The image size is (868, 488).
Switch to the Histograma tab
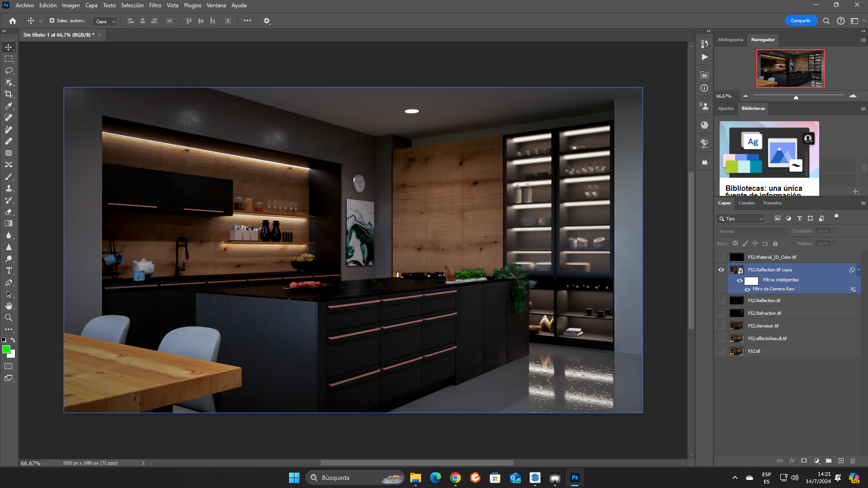730,40
